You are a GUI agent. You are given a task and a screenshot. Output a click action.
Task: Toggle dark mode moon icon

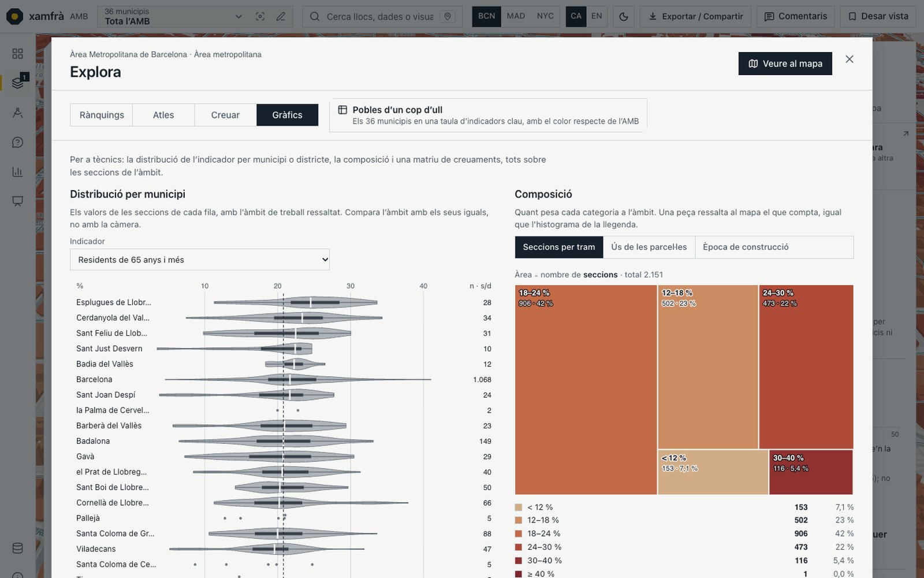click(x=624, y=17)
